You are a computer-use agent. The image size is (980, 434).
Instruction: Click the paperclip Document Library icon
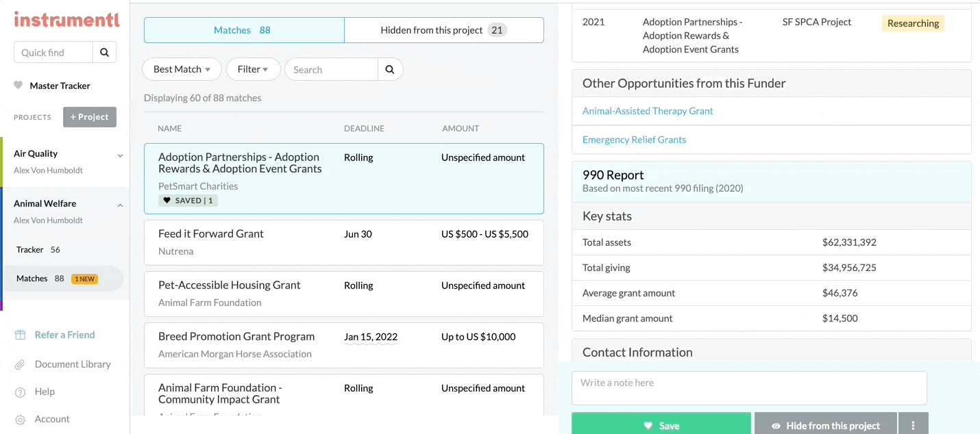pos(21,364)
